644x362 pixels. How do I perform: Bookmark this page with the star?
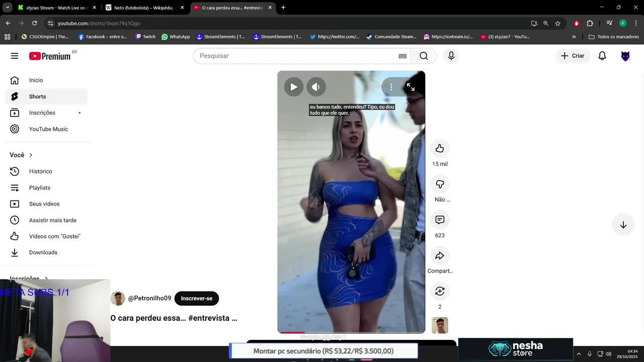[x=558, y=23]
